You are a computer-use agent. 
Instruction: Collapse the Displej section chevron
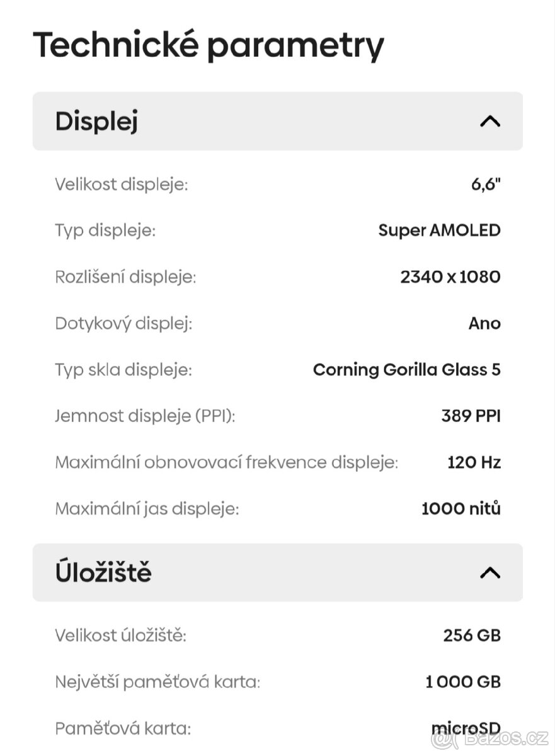[489, 122]
